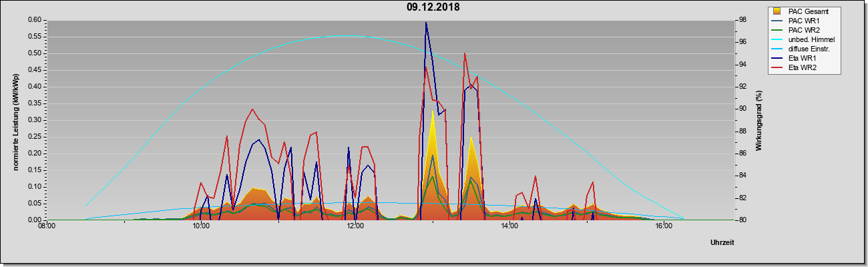Click the PAC Gesamt orange legend swatch
Viewport: 868px width, 267px height.
pyautogui.click(x=777, y=11)
